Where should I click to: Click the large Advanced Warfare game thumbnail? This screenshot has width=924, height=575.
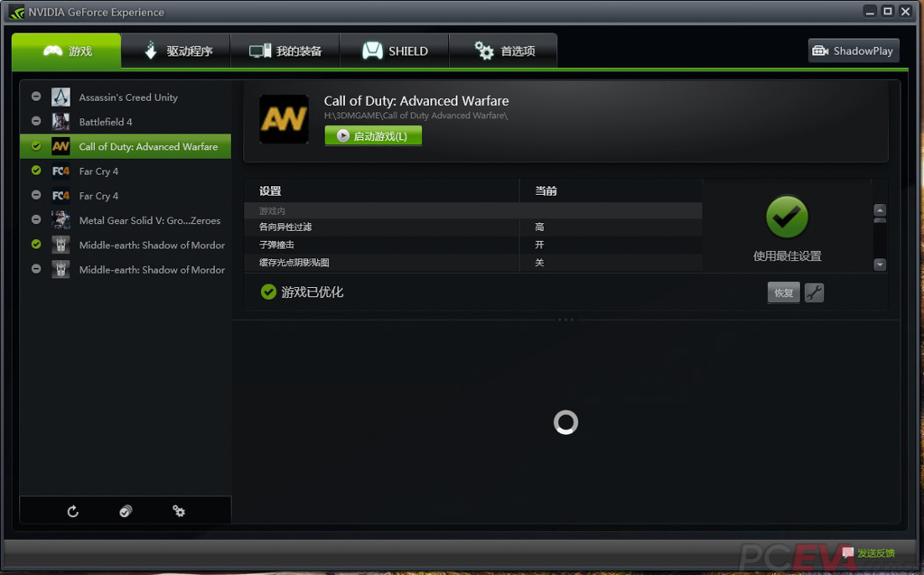click(x=284, y=119)
